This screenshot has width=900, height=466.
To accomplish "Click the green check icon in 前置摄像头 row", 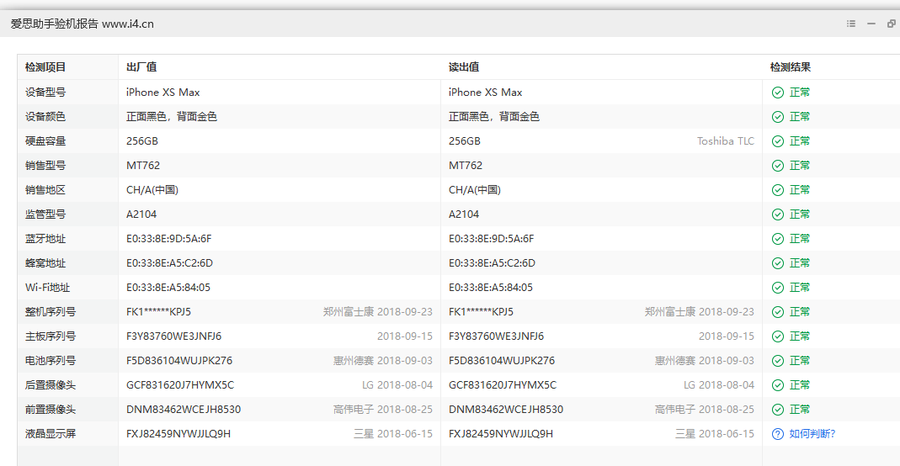I will pyautogui.click(x=778, y=410).
